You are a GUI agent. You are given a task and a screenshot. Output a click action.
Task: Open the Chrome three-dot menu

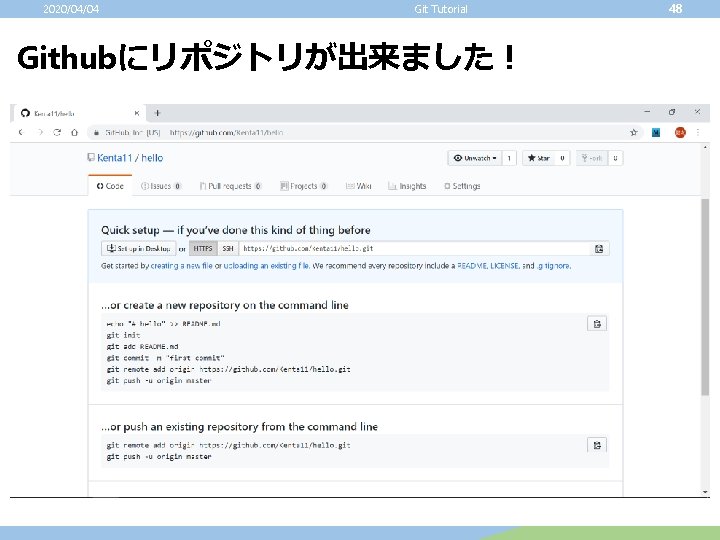pyautogui.click(x=698, y=132)
